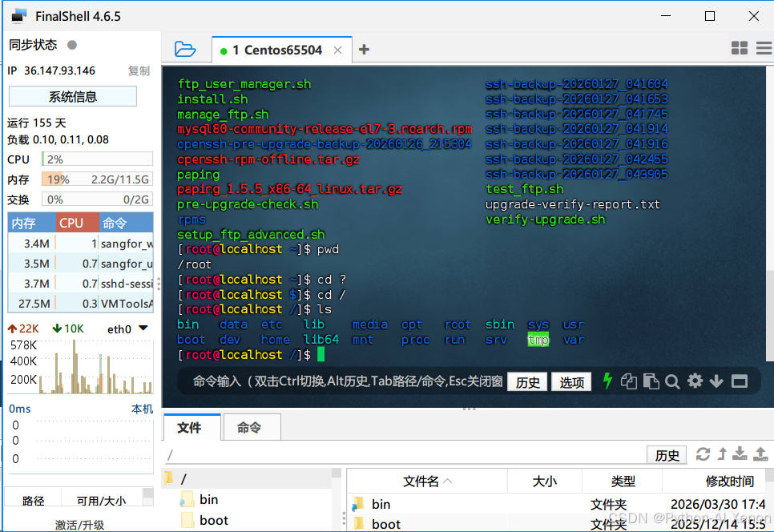Open terminal search magnifier icon
The image size is (774, 532).
point(672,381)
